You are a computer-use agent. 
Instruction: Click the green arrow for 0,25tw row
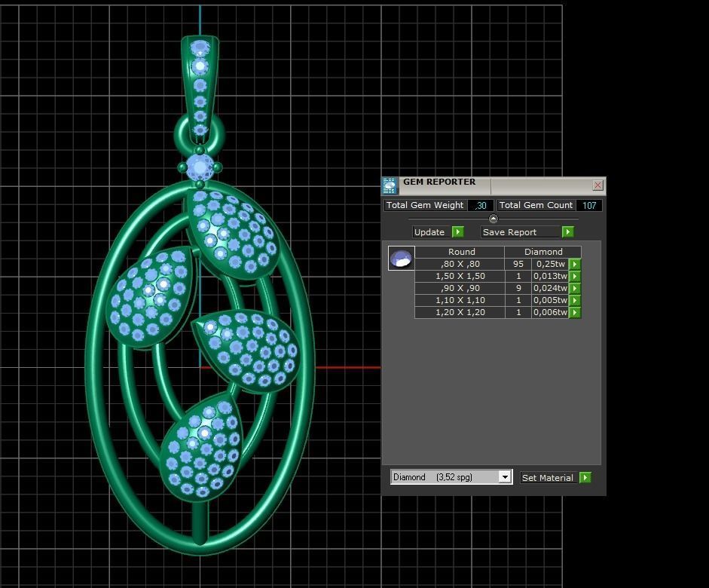tap(574, 264)
